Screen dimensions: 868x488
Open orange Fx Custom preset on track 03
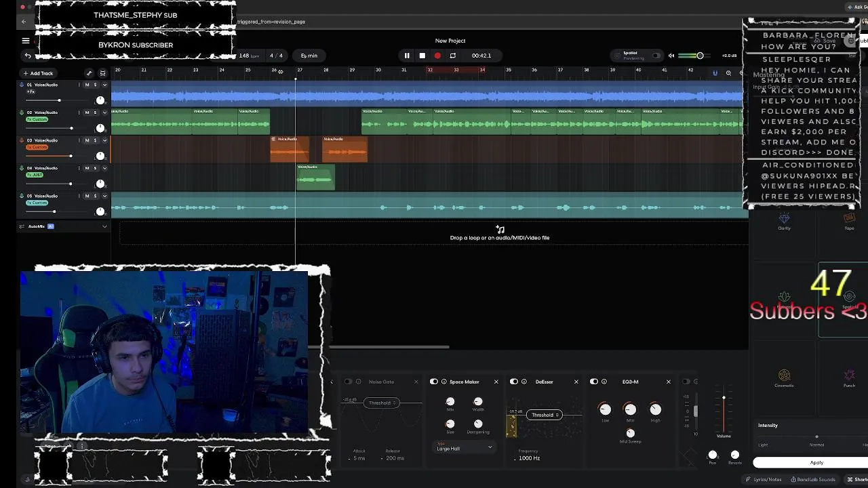click(37, 147)
